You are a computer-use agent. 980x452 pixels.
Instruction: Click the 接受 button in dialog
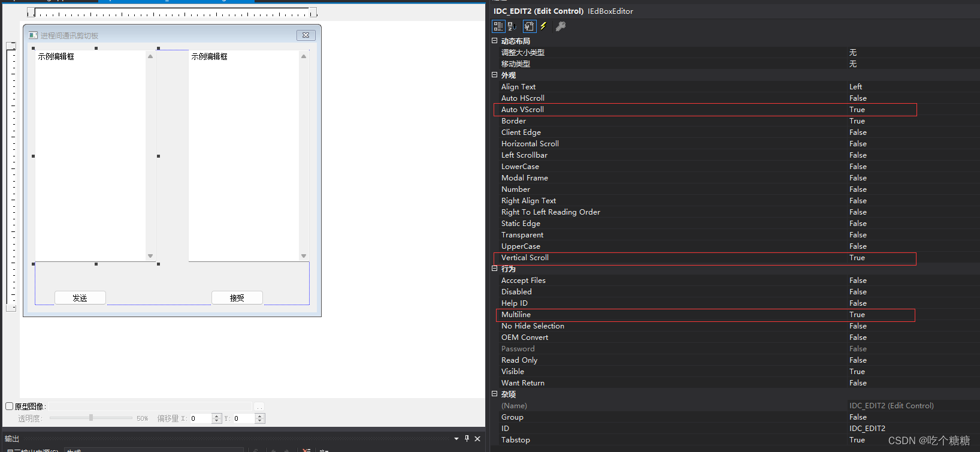coord(237,298)
